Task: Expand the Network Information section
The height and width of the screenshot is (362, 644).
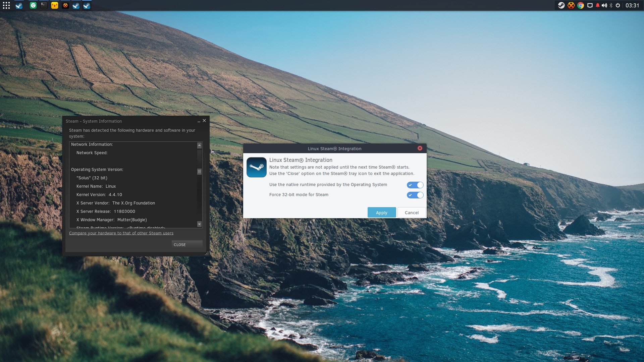Action: [x=92, y=144]
